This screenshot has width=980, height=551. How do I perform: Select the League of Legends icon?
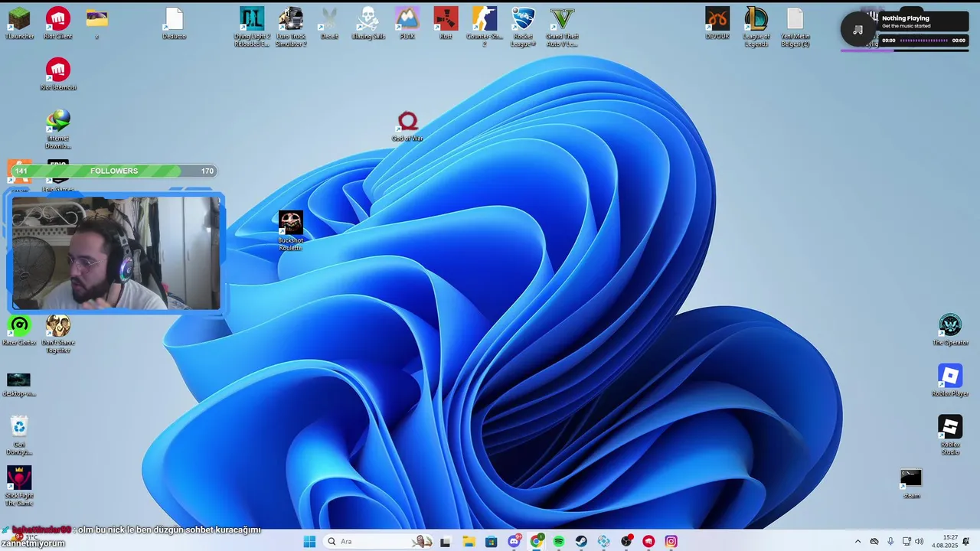[756, 27]
